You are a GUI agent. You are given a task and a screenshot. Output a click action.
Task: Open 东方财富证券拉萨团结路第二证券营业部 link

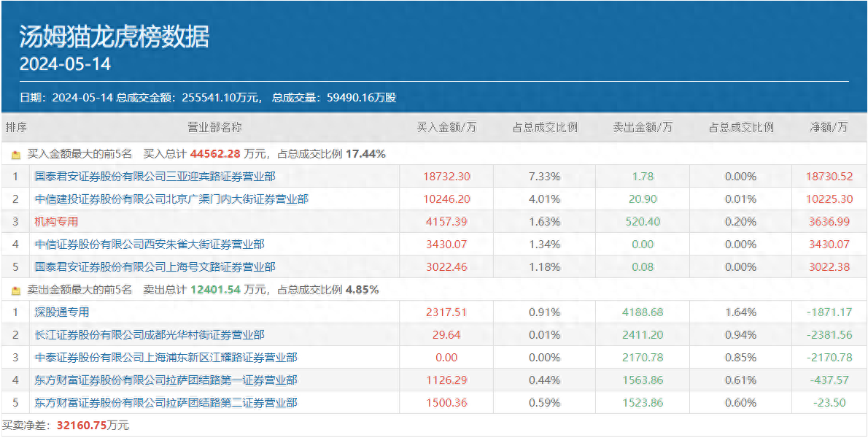pyautogui.click(x=166, y=402)
